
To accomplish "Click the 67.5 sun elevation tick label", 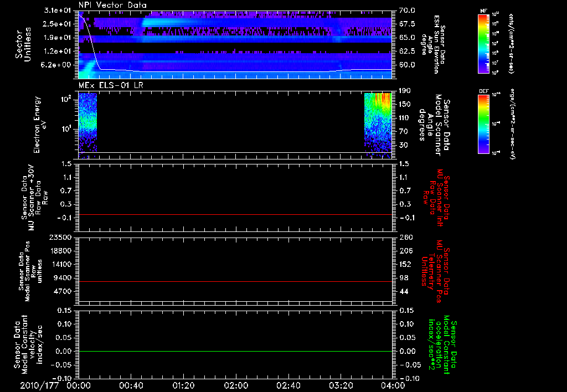I will pos(407,24).
